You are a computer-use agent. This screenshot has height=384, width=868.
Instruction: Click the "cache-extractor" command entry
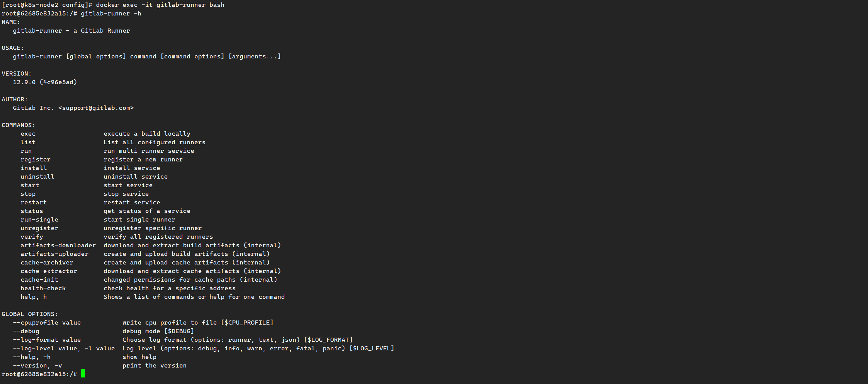pos(49,271)
